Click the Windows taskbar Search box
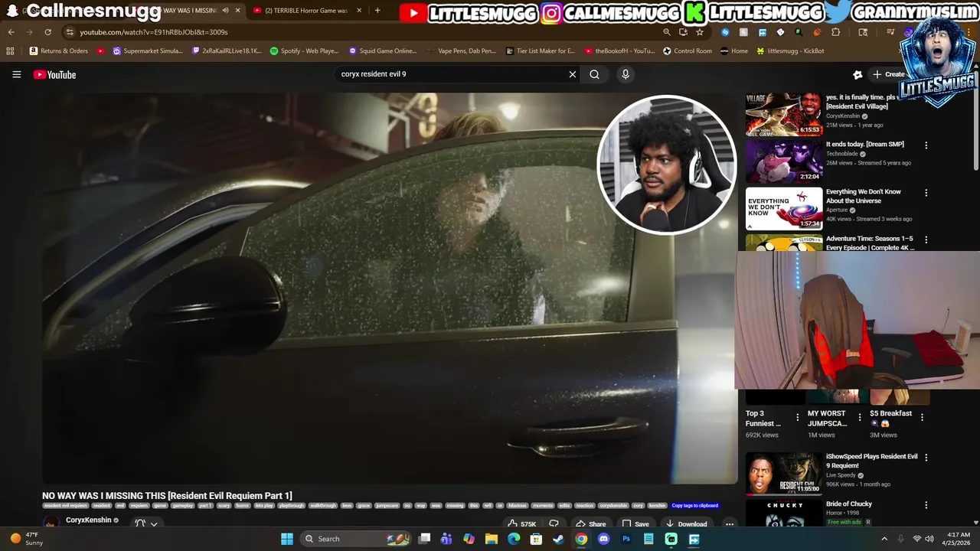This screenshot has height=551, width=980. pyautogui.click(x=358, y=539)
